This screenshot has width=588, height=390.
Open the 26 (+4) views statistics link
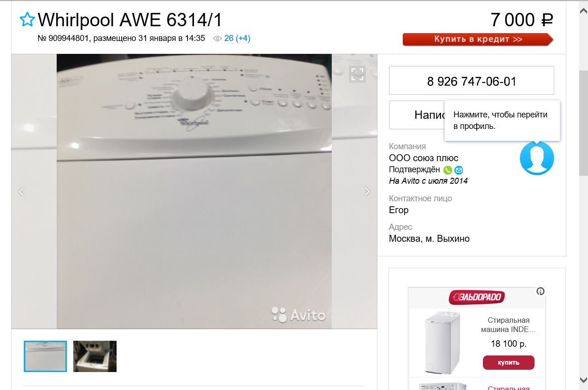237,38
